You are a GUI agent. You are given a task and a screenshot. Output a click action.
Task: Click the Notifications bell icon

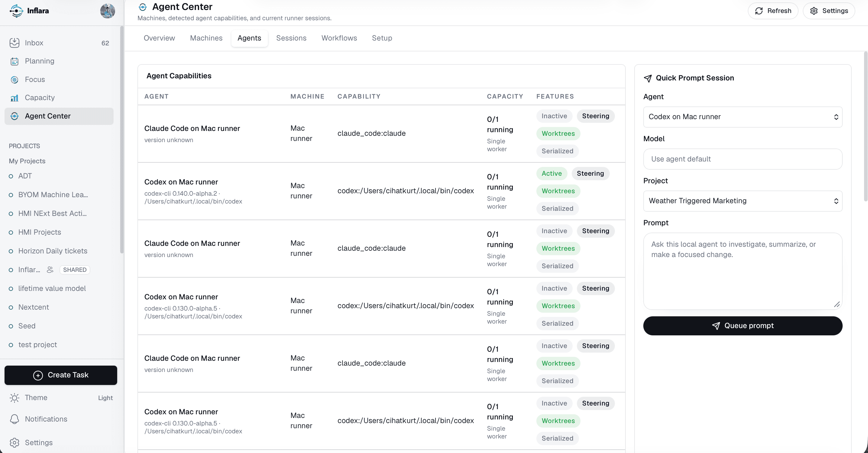pyautogui.click(x=14, y=419)
